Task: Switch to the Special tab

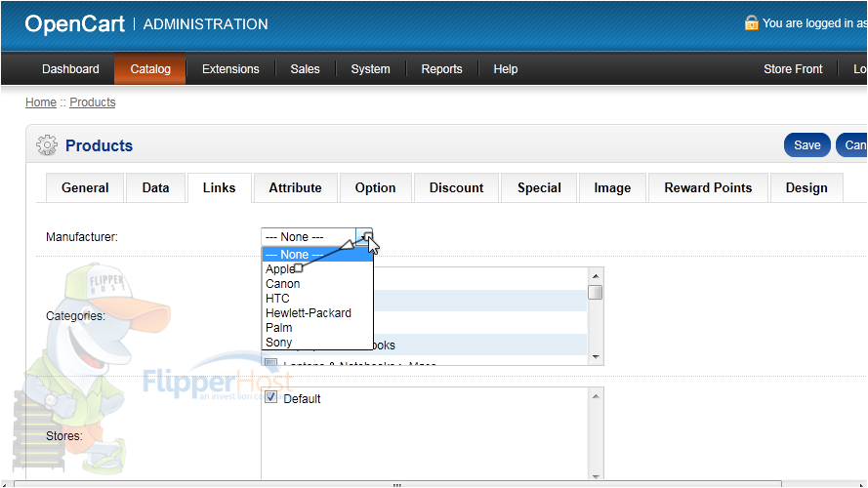Action: [539, 188]
